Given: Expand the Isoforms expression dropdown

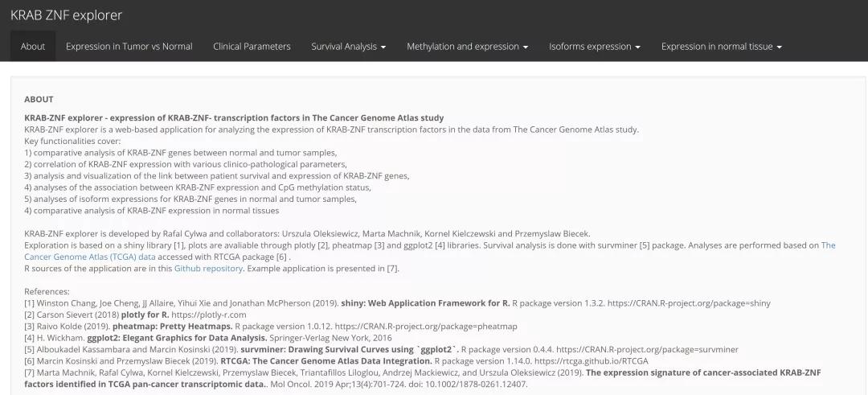Looking at the screenshot, I should point(594,47).
